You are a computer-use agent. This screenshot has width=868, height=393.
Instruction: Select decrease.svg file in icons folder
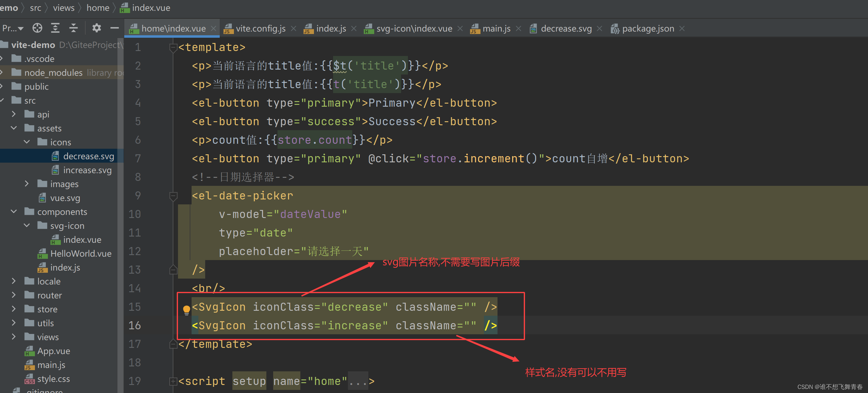88,156
